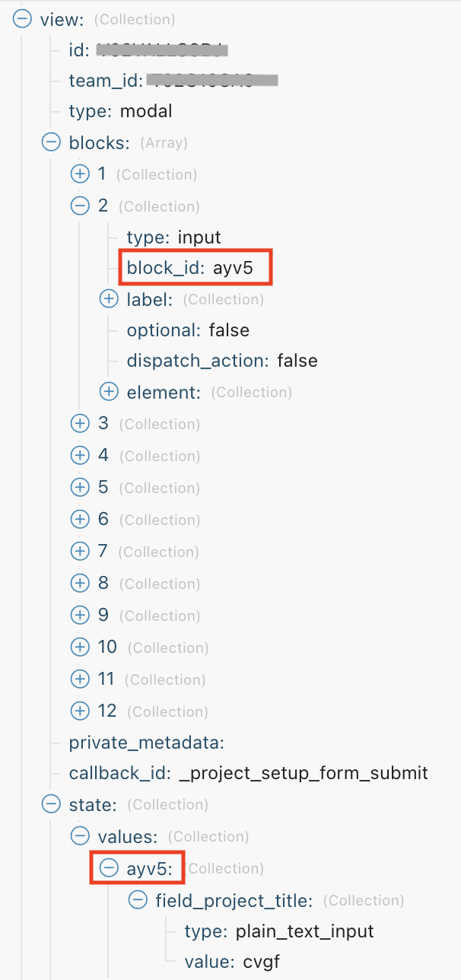461x980 pixels.
Task: Expand block 10 collection
Action: (x=80, y=647)
